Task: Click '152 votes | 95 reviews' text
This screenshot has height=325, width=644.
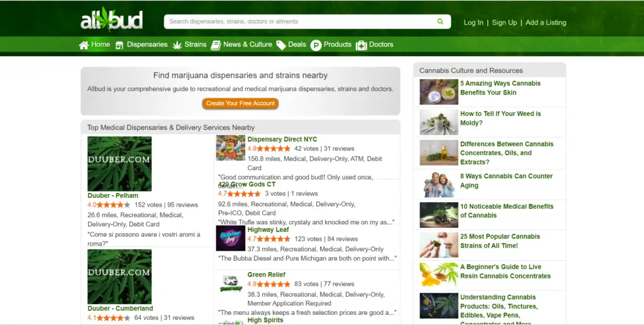Action: [166, 205]
